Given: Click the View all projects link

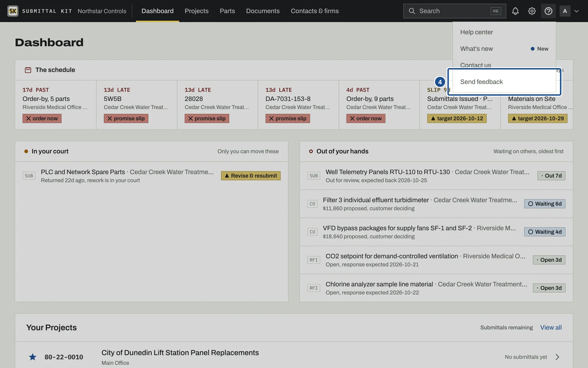Looking at the screenshot, I should click(551, 328).
